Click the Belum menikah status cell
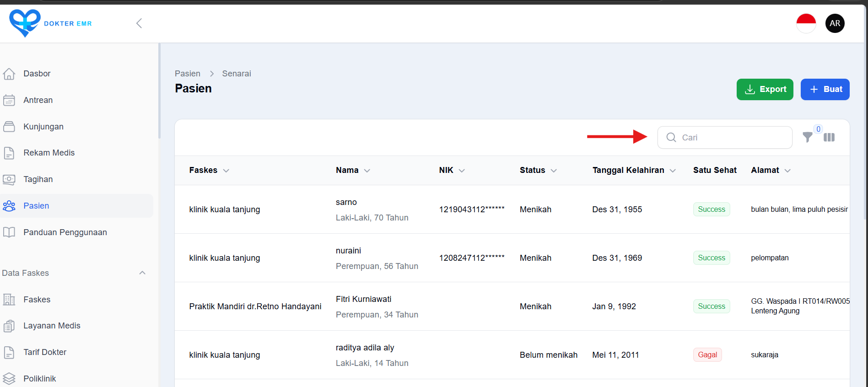This screenshot has width=868, height=387. tap(549, 355)
